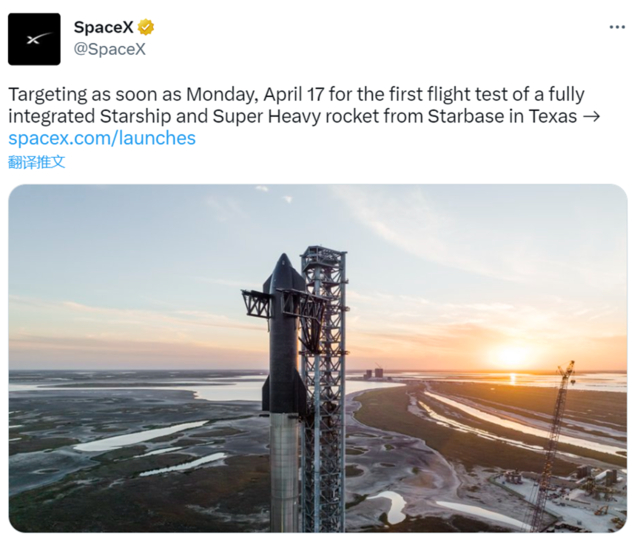
Task: Click the SpaceX profile avatar
Action: click(34, 39)
